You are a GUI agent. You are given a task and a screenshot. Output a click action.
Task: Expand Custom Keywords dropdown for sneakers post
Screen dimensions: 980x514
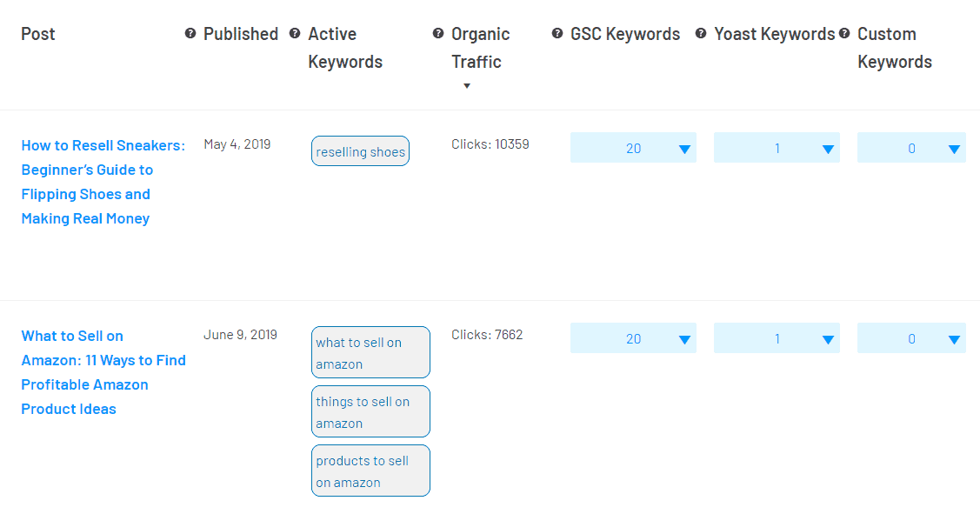coord(911,148)
